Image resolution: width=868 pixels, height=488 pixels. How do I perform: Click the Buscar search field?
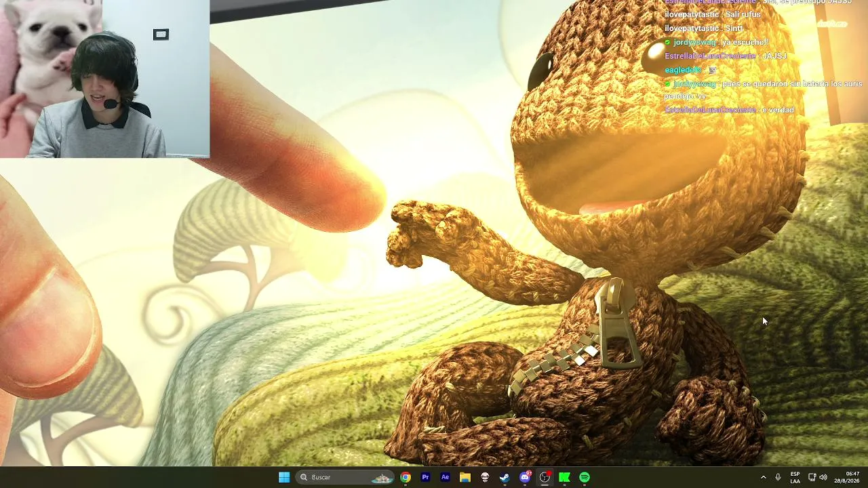346,477
